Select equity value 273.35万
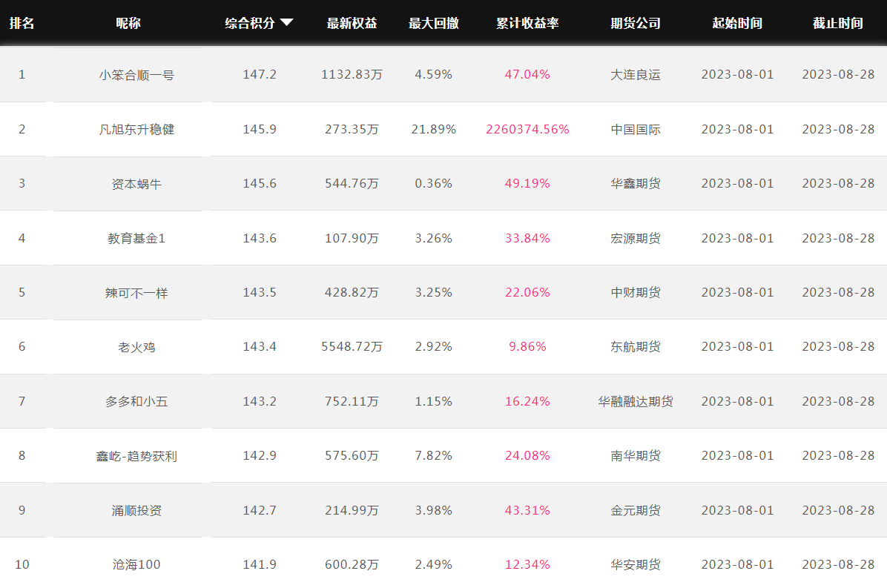 coord(352,130)
